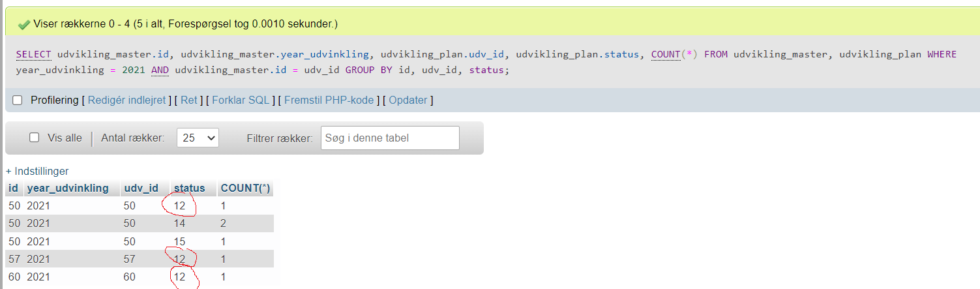Image resolution: width=980 pixels, height=289 pixels.
Task: Sort by year_udvinkling column header
Action: tap(68, 189)
